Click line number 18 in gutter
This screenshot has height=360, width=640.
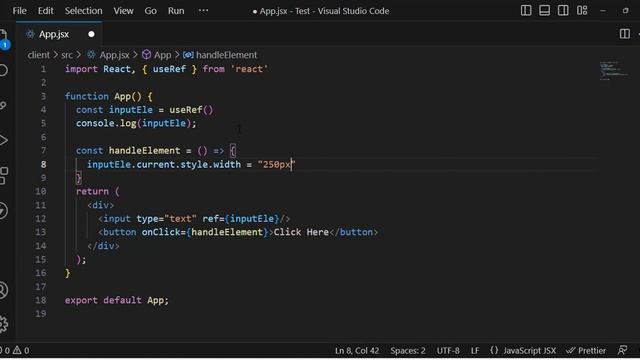tap(40, 300)
